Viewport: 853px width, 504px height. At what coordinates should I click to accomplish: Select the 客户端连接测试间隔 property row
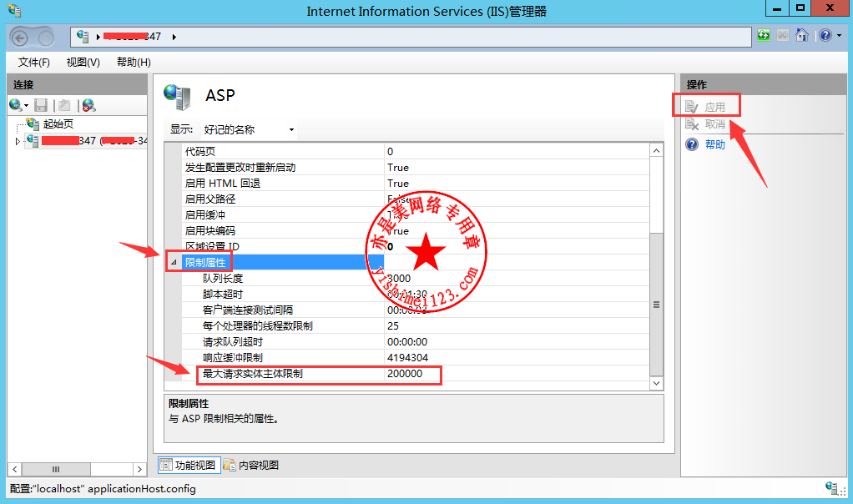[x=416, y=310]
